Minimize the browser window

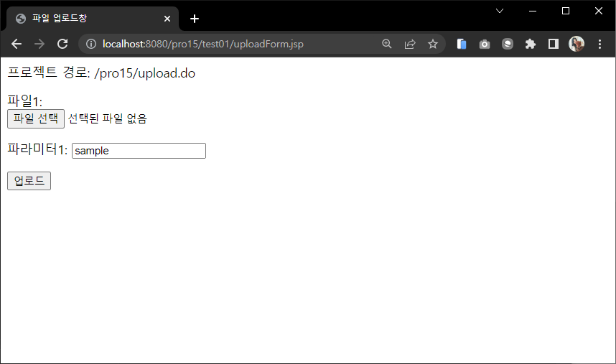point(533,11)
